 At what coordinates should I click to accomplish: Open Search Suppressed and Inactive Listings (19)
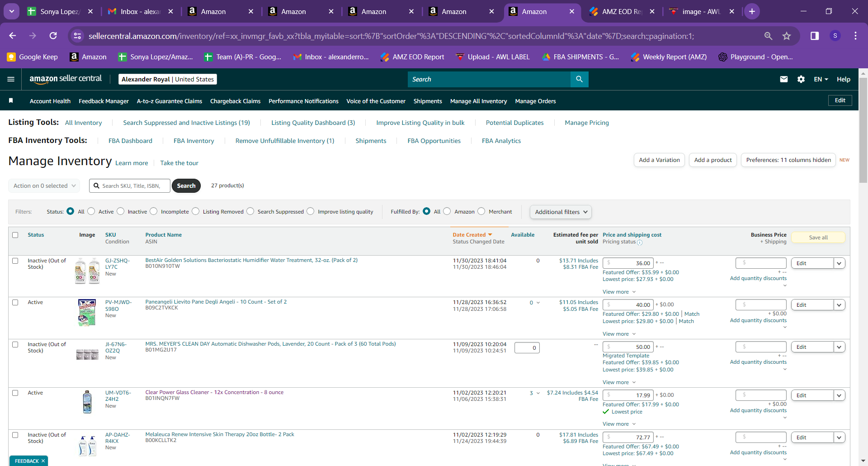tap(187, 123)
